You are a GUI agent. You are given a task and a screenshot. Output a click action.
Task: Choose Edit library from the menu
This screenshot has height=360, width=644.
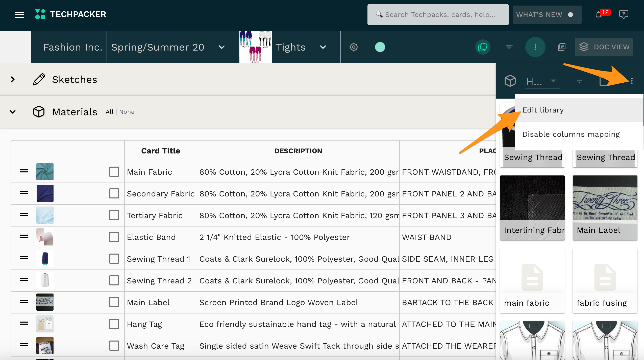coord(543,110)
